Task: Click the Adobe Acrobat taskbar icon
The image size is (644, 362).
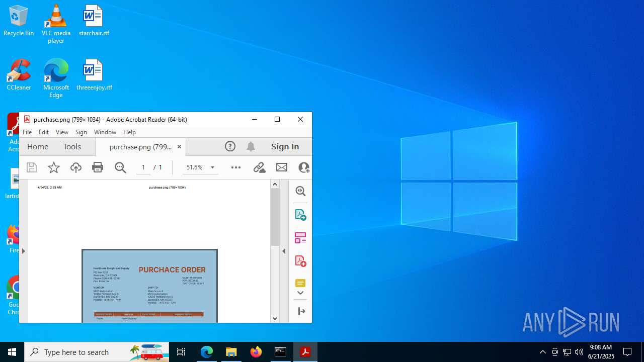Action: pos(305,352)
